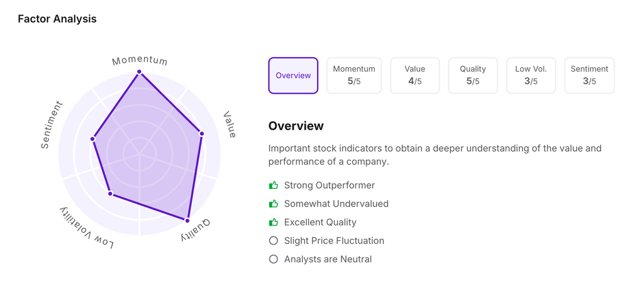The width and height of the screenshot is (644, 295).
Task: Open the Momentum 5/5 tab
Action: click(x=354, y=75)
